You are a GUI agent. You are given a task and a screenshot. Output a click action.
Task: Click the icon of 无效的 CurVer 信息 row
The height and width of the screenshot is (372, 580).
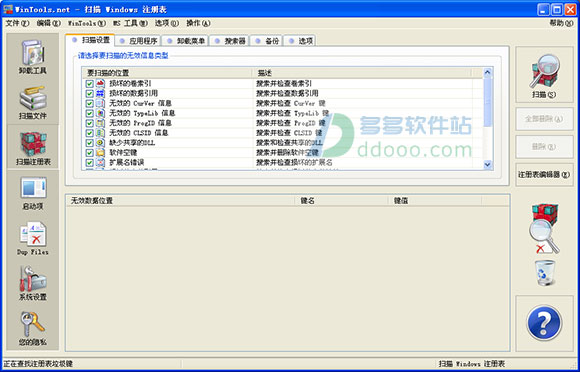click(100, 103)
